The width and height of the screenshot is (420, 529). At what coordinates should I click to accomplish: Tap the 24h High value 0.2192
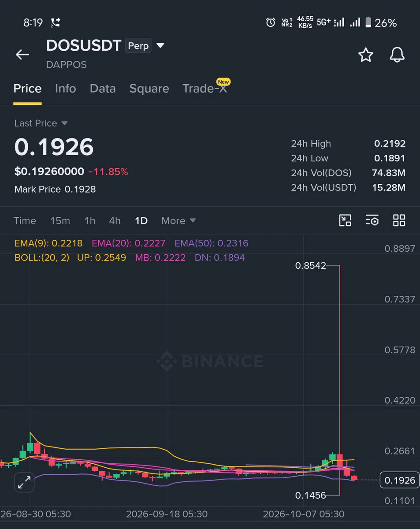coord(390,143)
